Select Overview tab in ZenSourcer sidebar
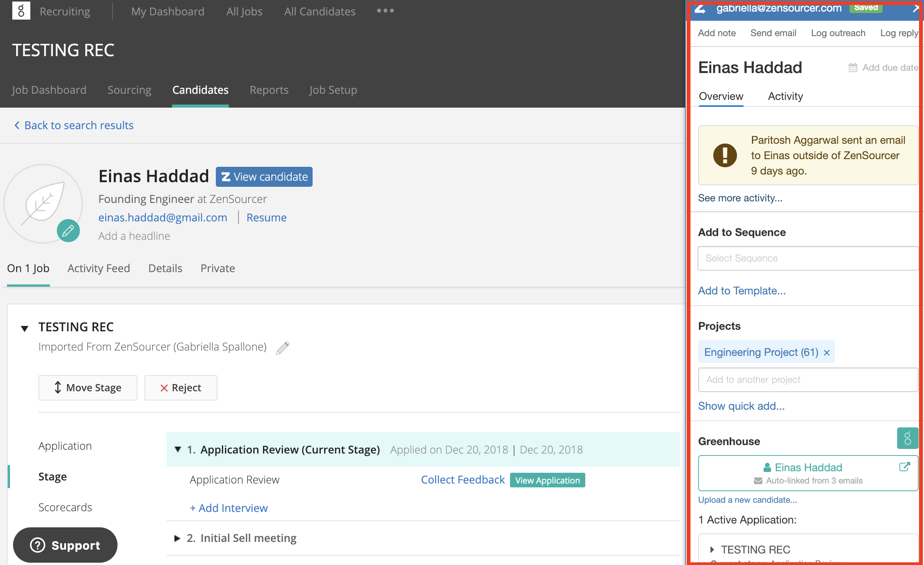The width and height of the screenshot is (924, 565). (x=721, y=96)
